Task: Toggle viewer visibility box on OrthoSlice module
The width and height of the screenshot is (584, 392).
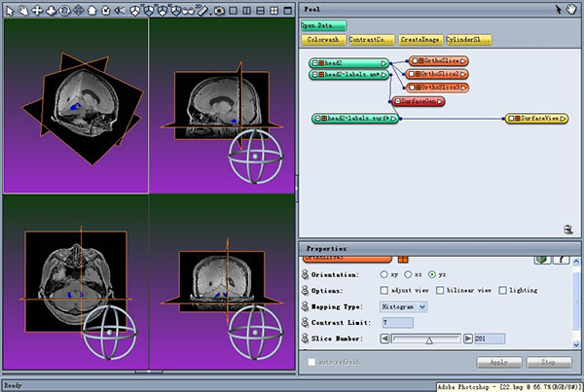Action: point(415,61)
